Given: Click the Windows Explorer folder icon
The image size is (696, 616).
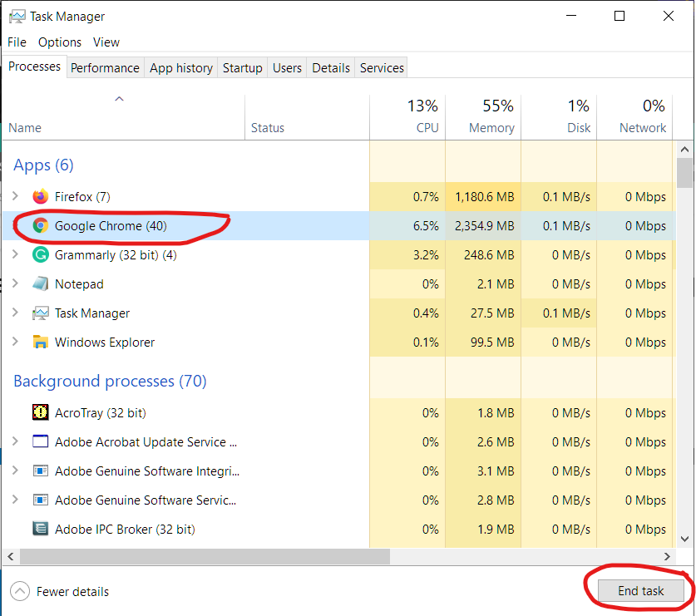Looking at the screenshot, I should click(x=41, y=342).
